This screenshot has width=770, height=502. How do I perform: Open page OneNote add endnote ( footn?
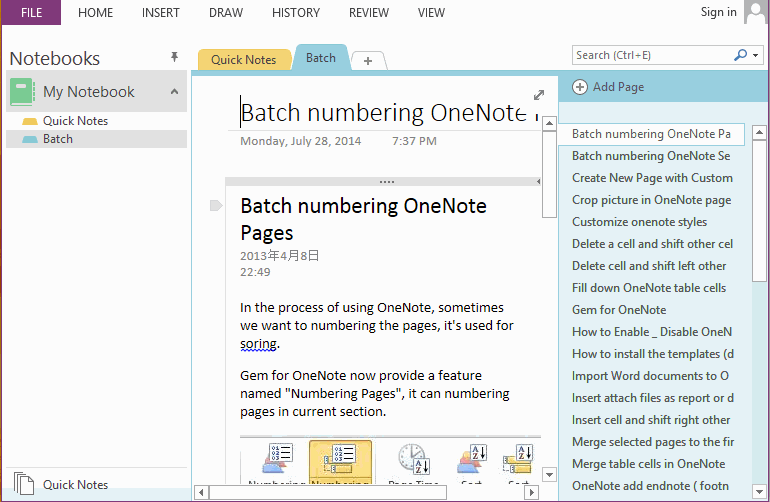[651, 486]
